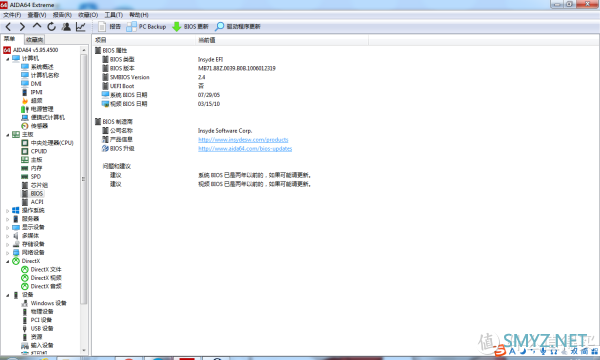The width and height of the screenshot is (600, 360).
Task: Open PCI 设备 tree item
Action: click(37, 320)
